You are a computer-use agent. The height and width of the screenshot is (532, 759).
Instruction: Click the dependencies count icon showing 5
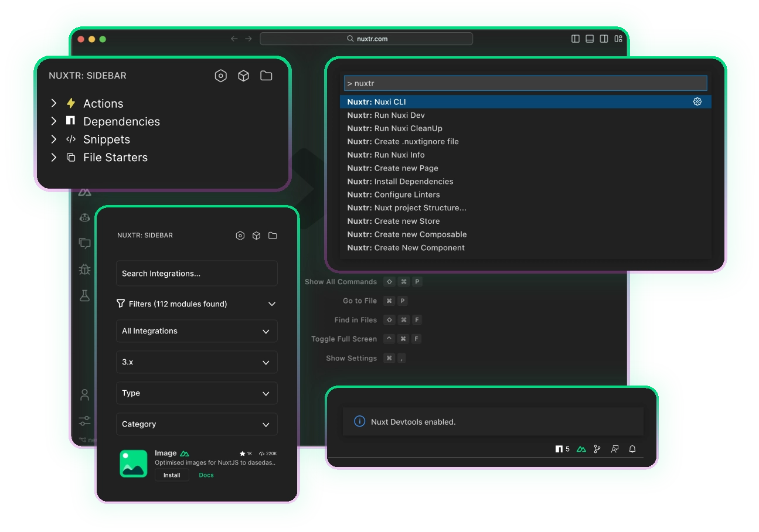coord(562,449)
